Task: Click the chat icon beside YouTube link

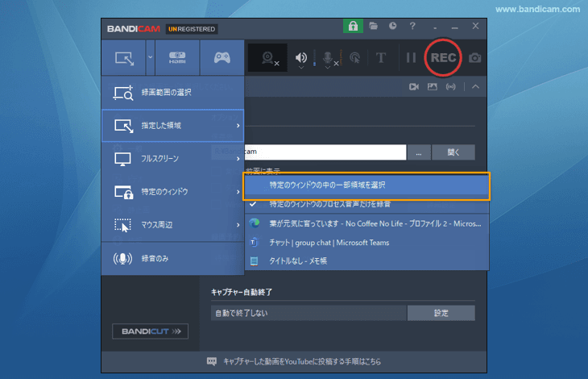Action: [x=212, y=362]
